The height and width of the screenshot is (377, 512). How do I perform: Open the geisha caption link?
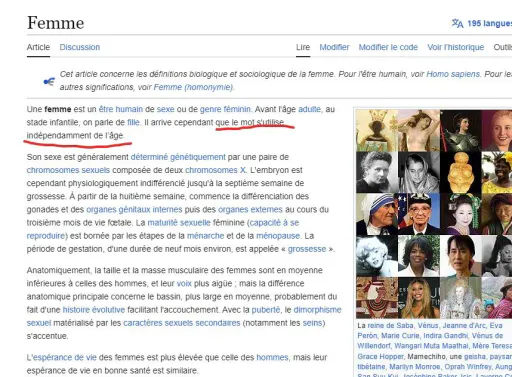475,357
